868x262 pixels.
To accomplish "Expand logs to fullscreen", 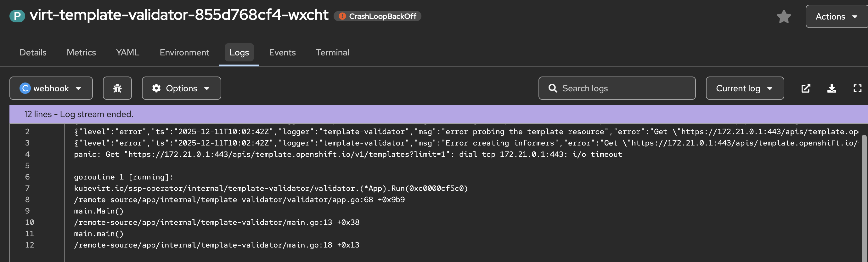I will point(857,88).
